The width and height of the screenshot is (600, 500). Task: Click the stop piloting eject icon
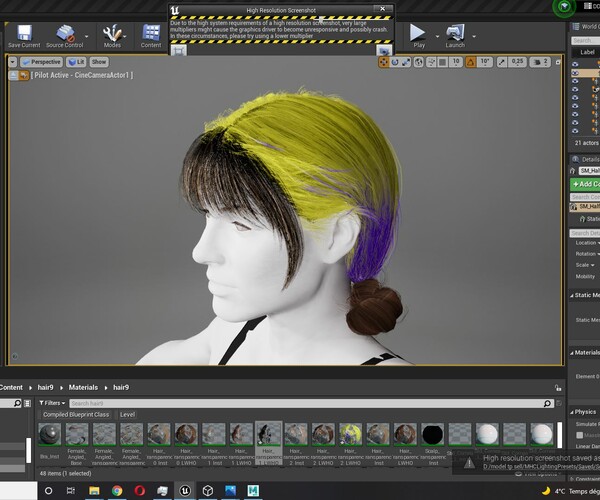click(13, 75)
